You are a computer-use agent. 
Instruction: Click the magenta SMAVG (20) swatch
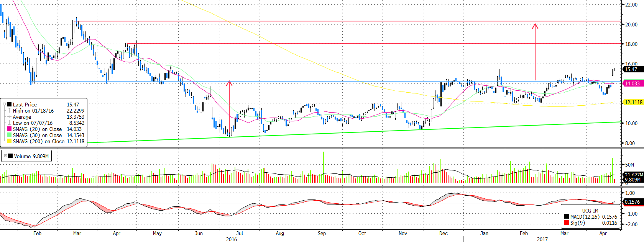9,129
